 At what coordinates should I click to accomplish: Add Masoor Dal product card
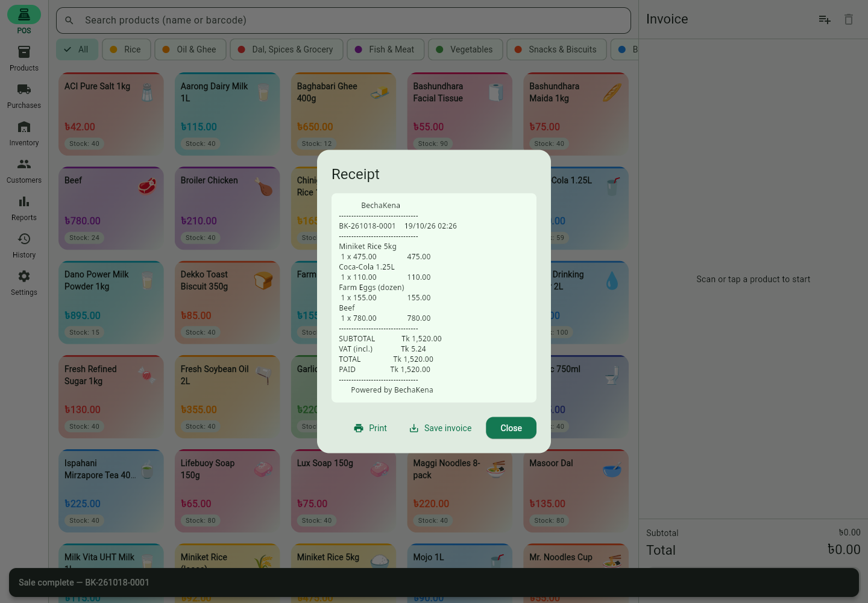[576, 491]
